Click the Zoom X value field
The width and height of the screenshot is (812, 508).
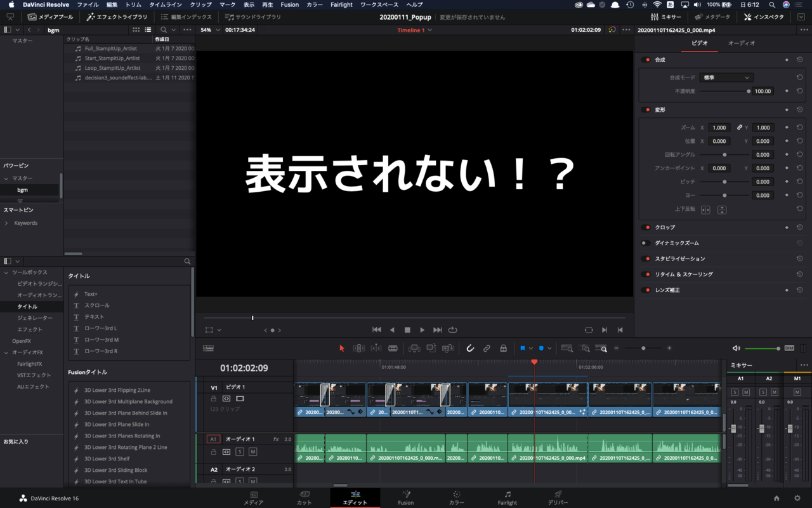coord(719,128)
